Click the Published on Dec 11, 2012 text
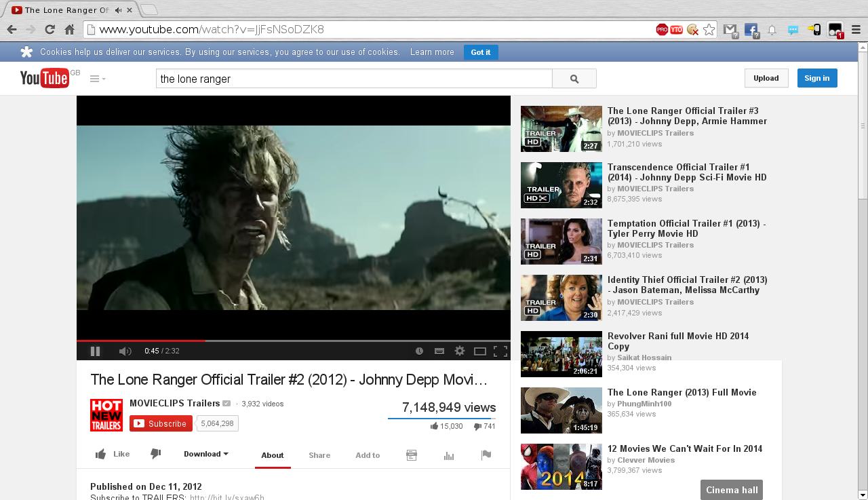 tap(146, 486)
